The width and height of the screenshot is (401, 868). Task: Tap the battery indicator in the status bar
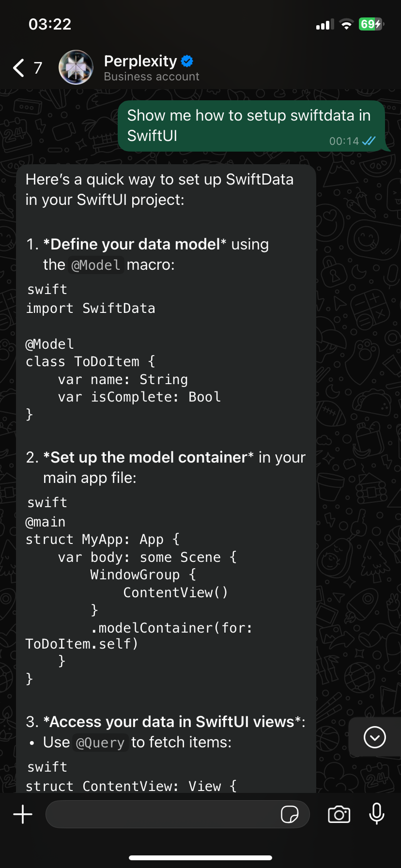pos(371,24)
